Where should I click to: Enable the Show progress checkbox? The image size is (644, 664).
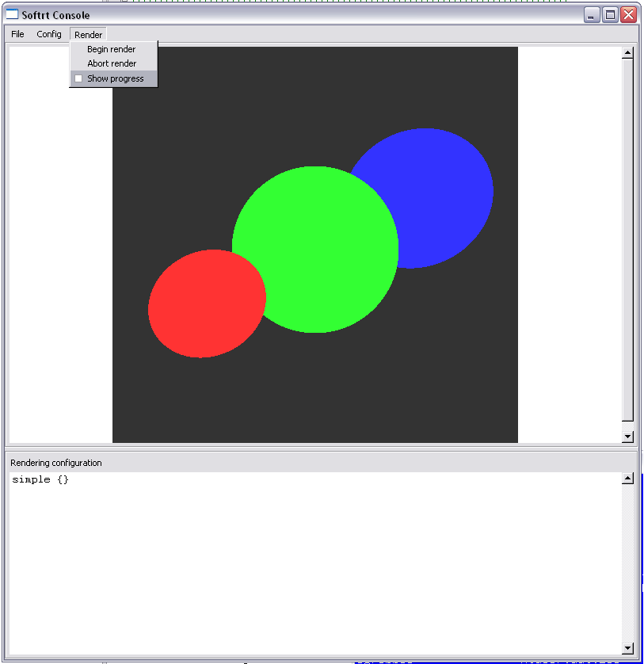78,78
